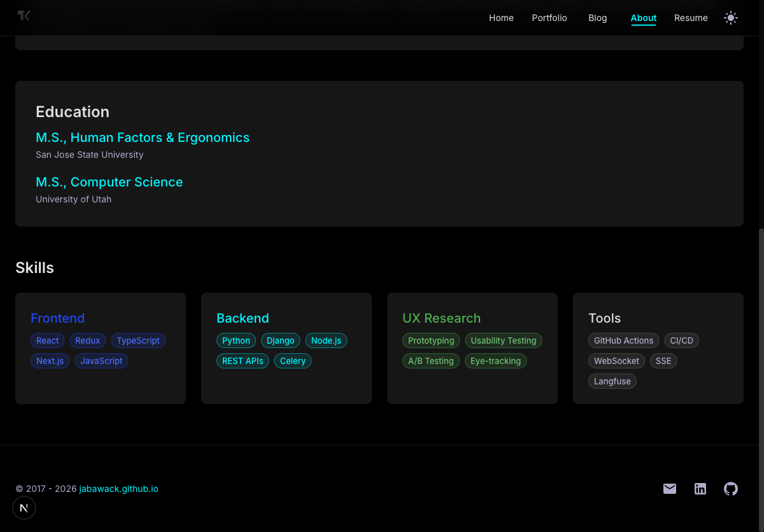Navigate to the Blog page
Image resolution: width=764 pixels, height=532 pixels.
pos(597,18)
